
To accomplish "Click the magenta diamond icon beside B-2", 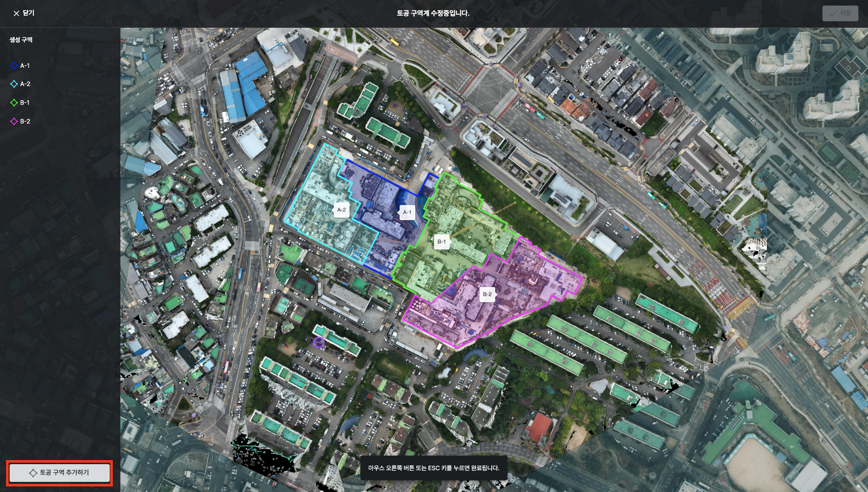I will (14, 121).
